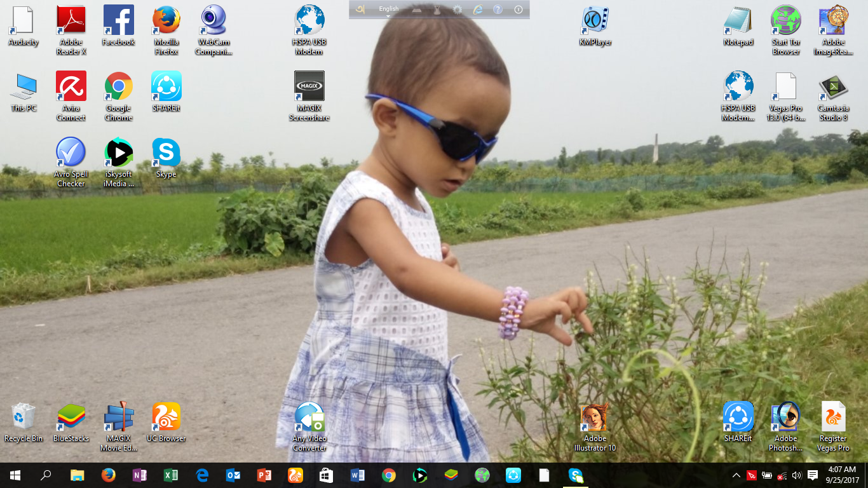Select the Skype desktop icon
The image size is (868, 488).
coord(166,158)
